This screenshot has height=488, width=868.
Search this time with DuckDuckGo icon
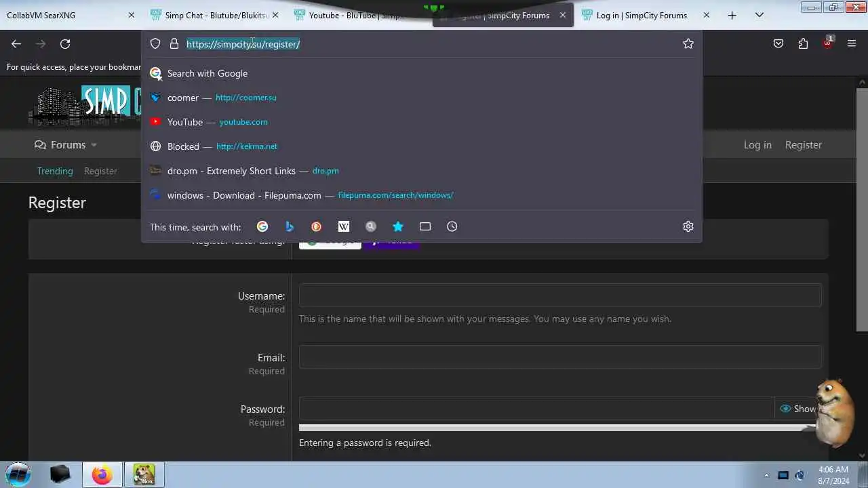coord(317,226)
